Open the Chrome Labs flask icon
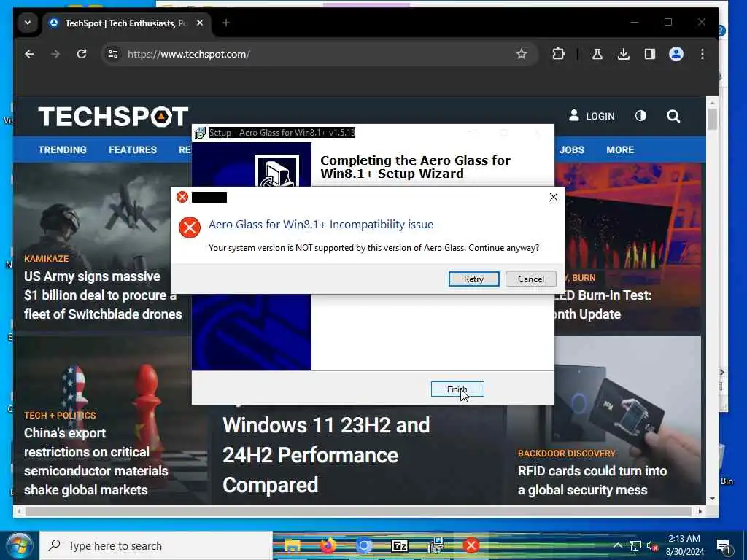This screenshot has width=747, height=560. point(597,54)
